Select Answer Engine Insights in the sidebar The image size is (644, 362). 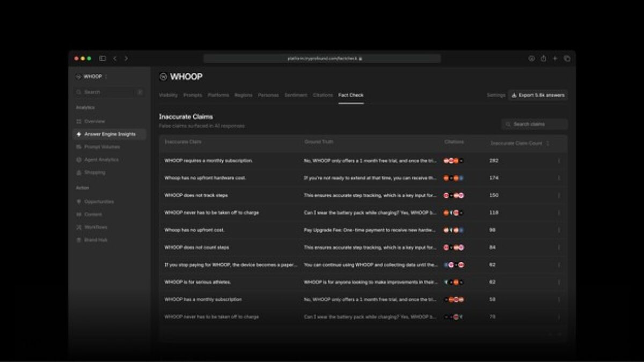tap(109, 134)
